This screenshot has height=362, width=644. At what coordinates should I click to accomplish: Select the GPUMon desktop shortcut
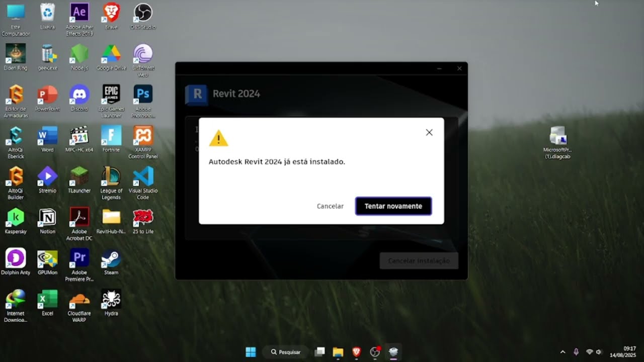47,262
